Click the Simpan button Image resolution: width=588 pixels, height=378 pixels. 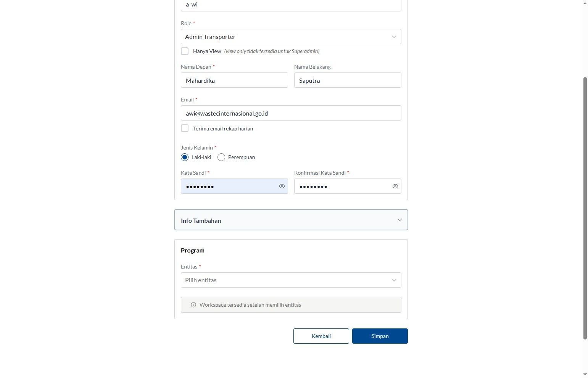[x=380, y=336]
